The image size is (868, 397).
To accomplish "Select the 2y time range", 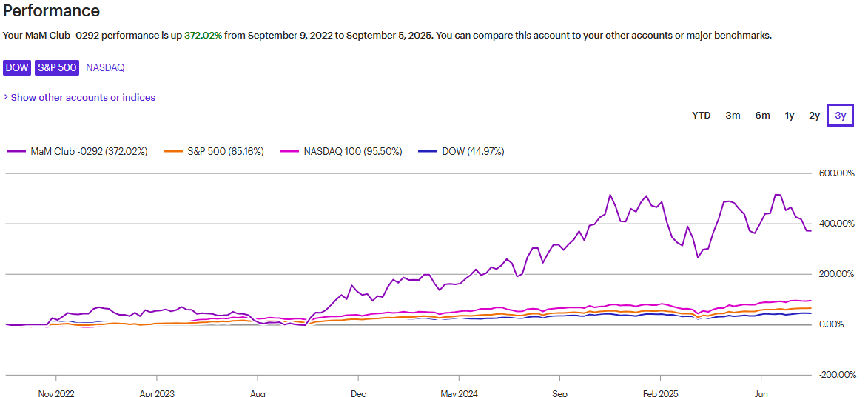I will click(x=814, y=115).
